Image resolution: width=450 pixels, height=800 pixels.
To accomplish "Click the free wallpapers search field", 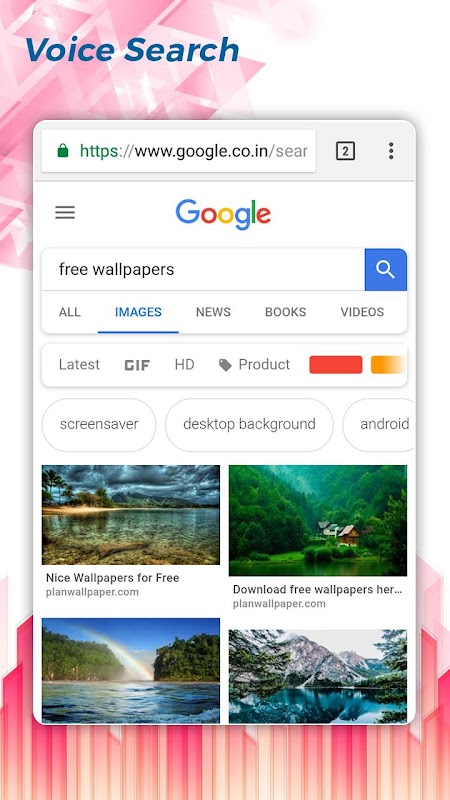I will tap(203, 269).
